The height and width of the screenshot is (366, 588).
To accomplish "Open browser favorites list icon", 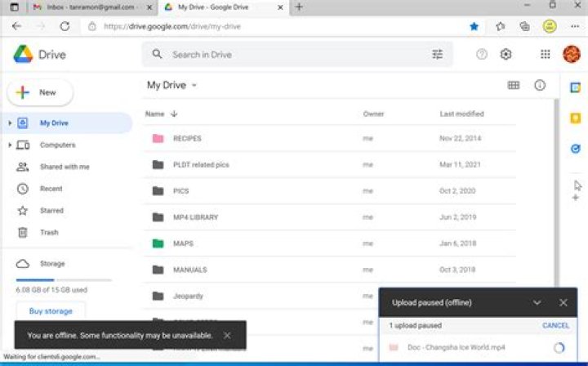I will 501,26.
